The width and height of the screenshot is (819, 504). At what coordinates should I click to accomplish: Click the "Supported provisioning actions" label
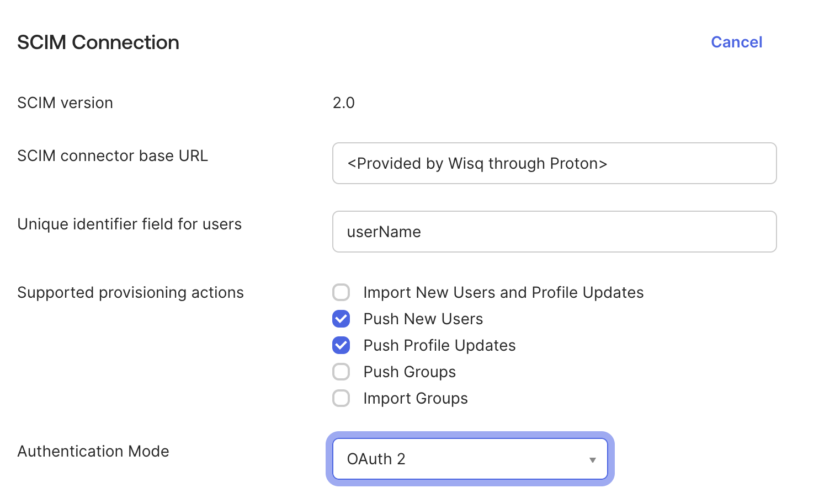[130, 293]
